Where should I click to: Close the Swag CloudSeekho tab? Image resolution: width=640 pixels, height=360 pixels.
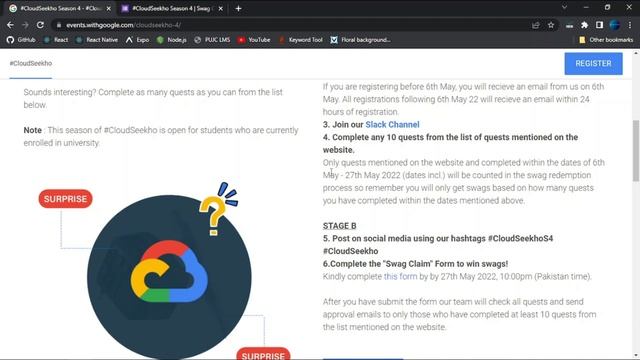pos(220,8)
